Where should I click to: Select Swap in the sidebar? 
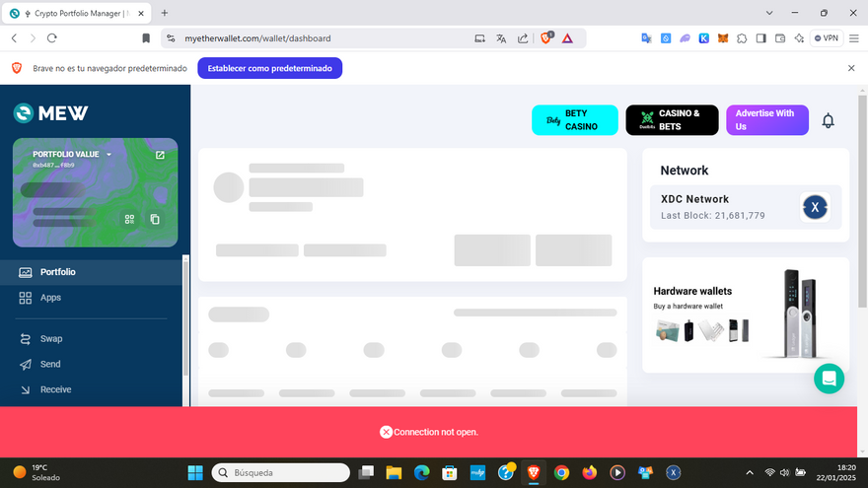pyautogui.click(x=51, y=338)
